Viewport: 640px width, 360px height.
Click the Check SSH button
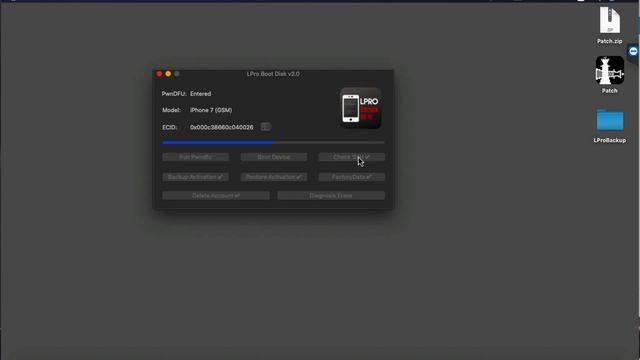pyautogui.click(x=351, y=157)
